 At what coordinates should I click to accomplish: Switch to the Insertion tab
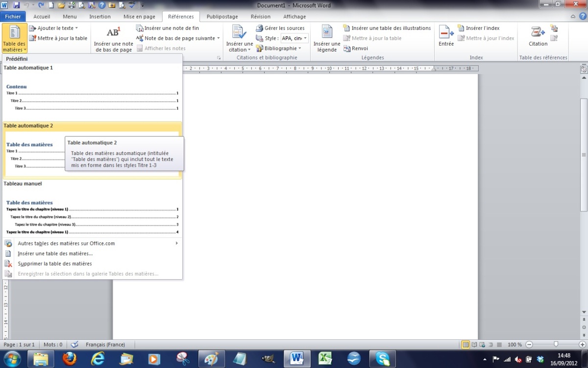[x=100, y=17]
